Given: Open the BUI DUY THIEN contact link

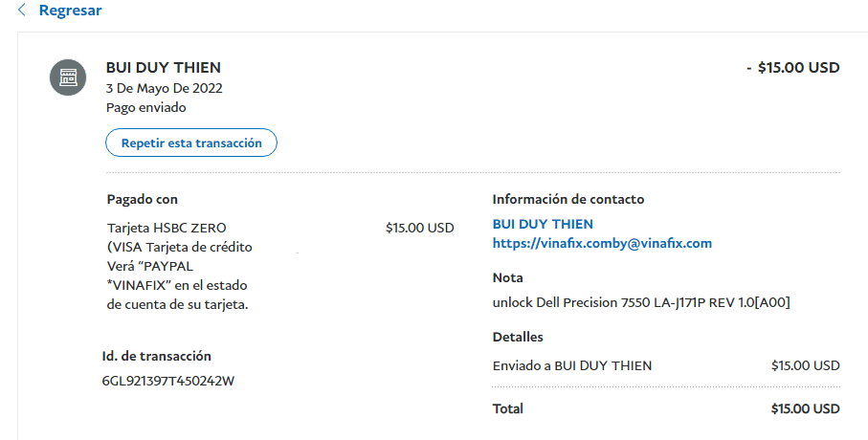Looking at the screenshot, I should [x=543, y=224].
